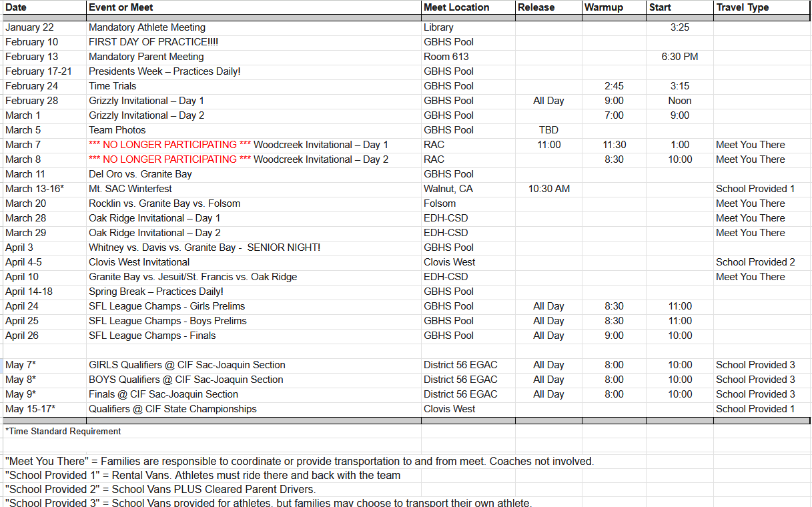Select the Travel Type header cell
Viewport: 812px width, 507px height.
pos(742,7)
